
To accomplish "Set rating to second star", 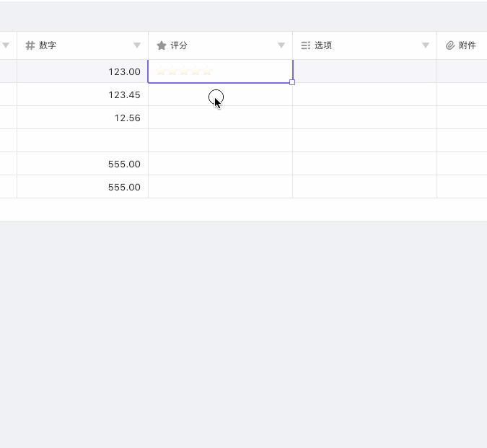I will click(x=172, y=71).
